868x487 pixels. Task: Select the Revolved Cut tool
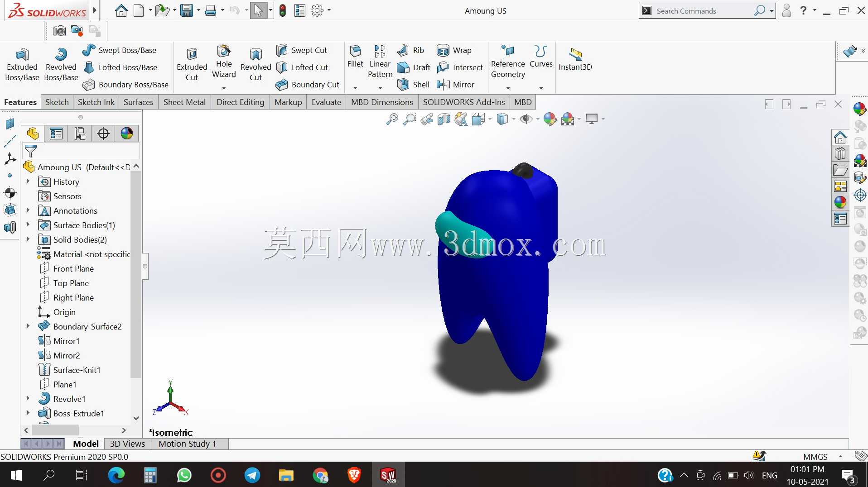[256, 65]
